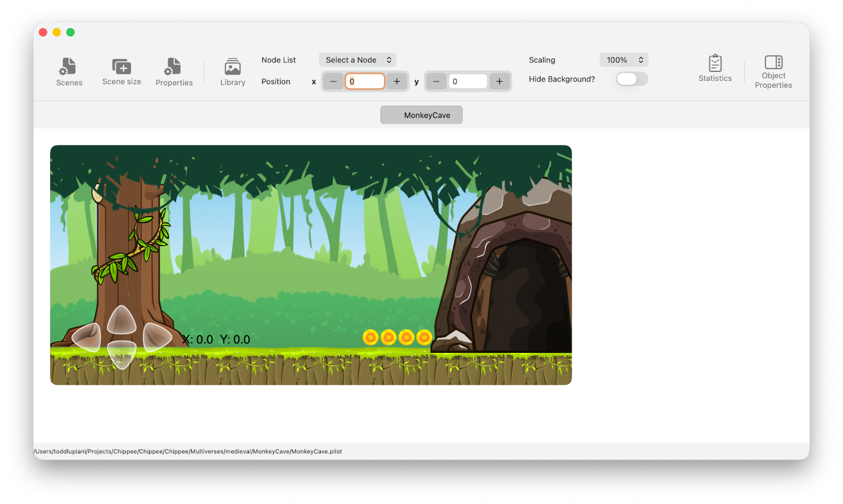Increase y position with plus button

[x=500, y=81]
